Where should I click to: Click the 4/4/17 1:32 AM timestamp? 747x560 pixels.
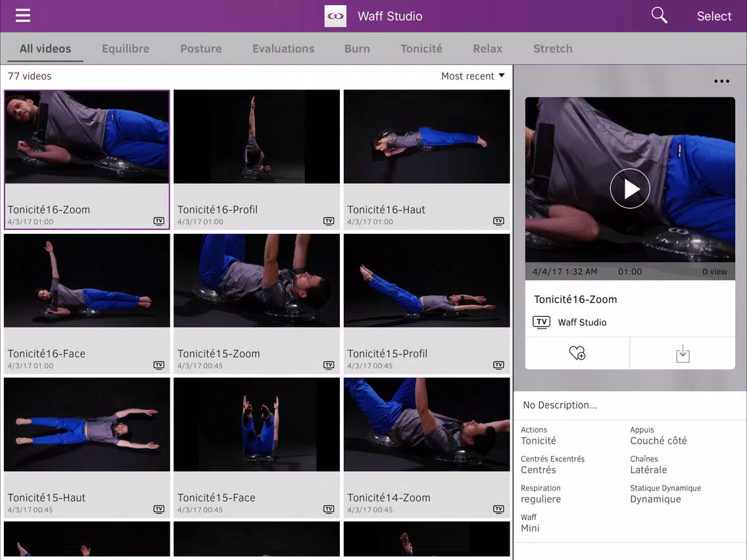(565, 272)
